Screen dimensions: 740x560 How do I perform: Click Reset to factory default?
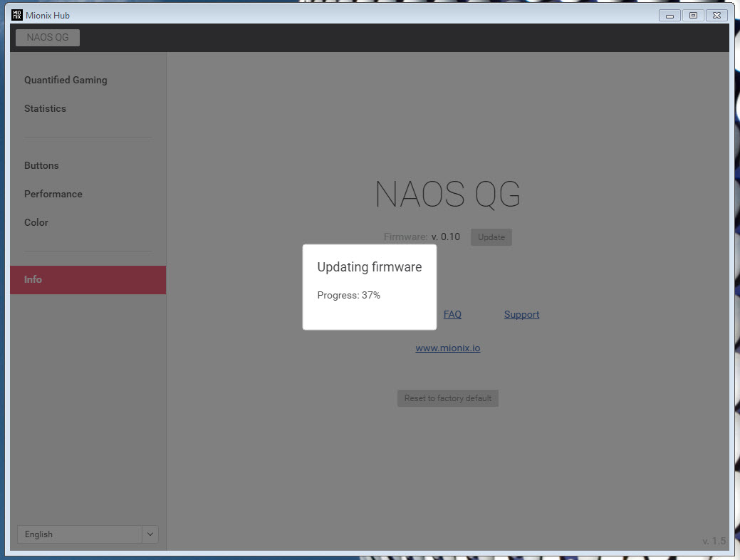[x=448, y=398]
